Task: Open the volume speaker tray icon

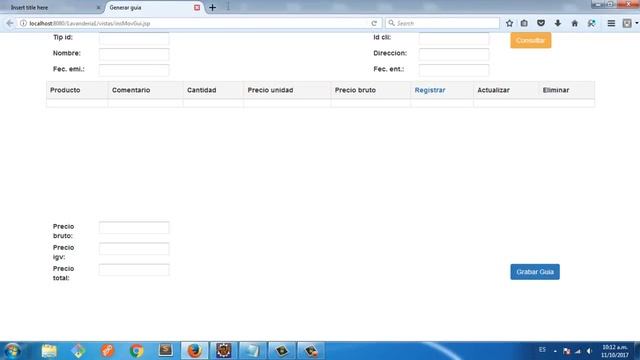Action: (589, 351)
